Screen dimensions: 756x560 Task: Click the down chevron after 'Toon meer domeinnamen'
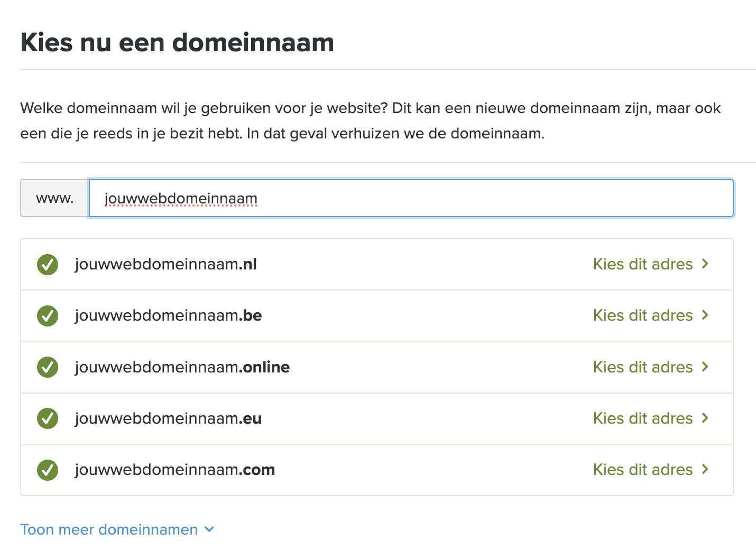click(x=209, y=529)
